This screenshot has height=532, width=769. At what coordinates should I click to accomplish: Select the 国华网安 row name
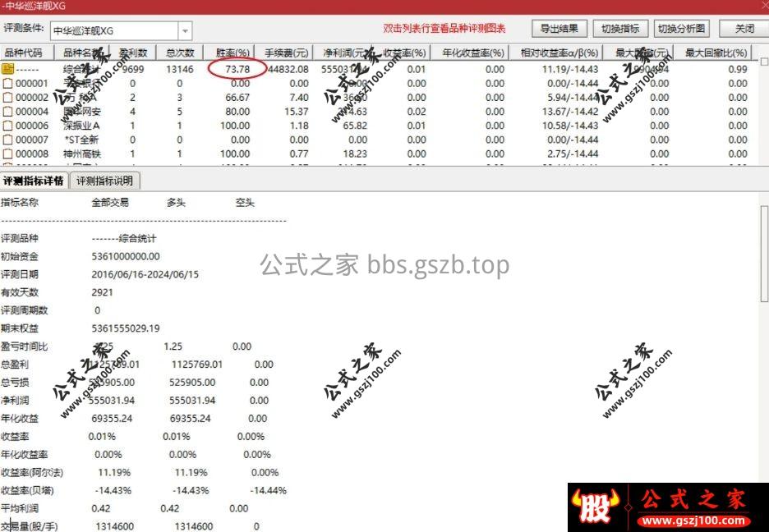click(82, 112)
